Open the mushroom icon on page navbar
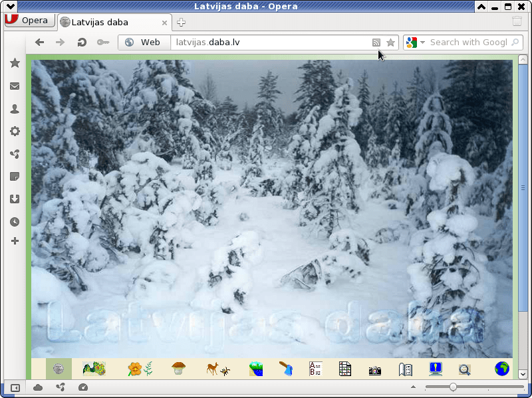The image size is (532, 398). 178,369
